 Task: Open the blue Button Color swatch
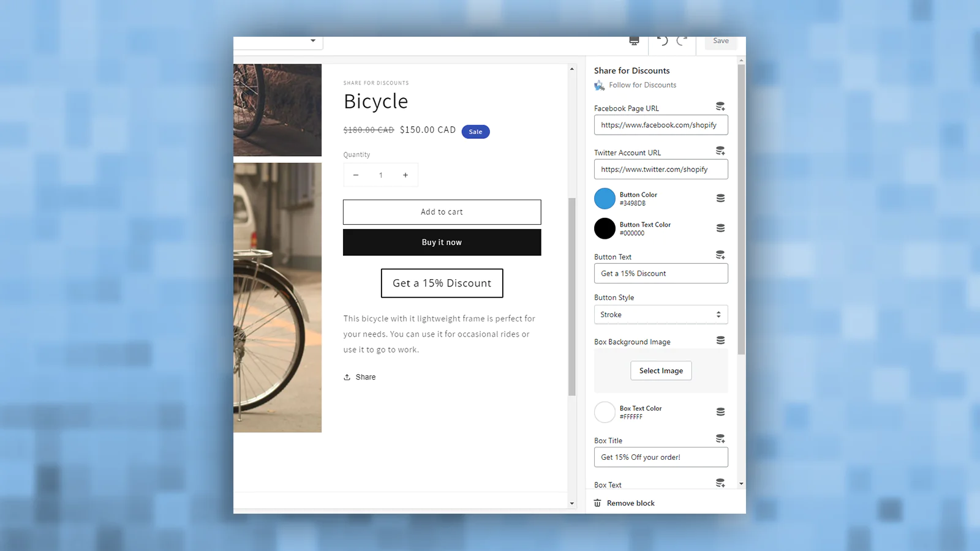[605, 199]
